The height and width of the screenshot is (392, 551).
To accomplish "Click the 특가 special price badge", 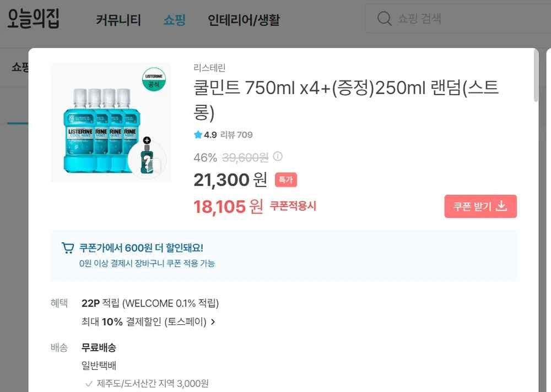I will (285, 180).
